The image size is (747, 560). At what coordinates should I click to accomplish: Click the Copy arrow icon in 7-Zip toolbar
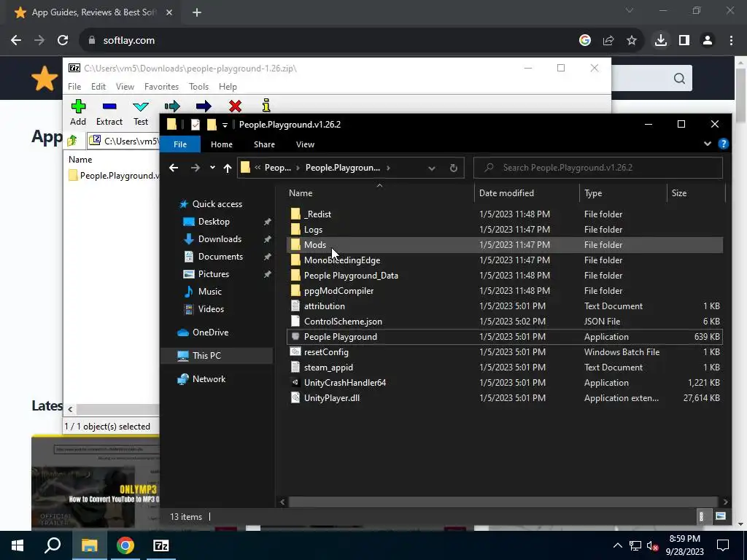click(172, 106)
